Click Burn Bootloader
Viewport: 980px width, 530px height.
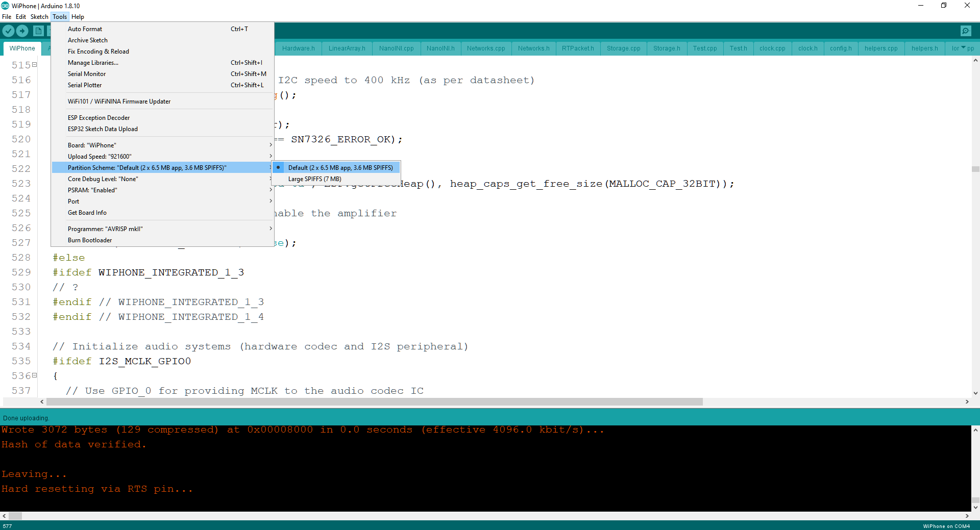[x=90, y=240]
